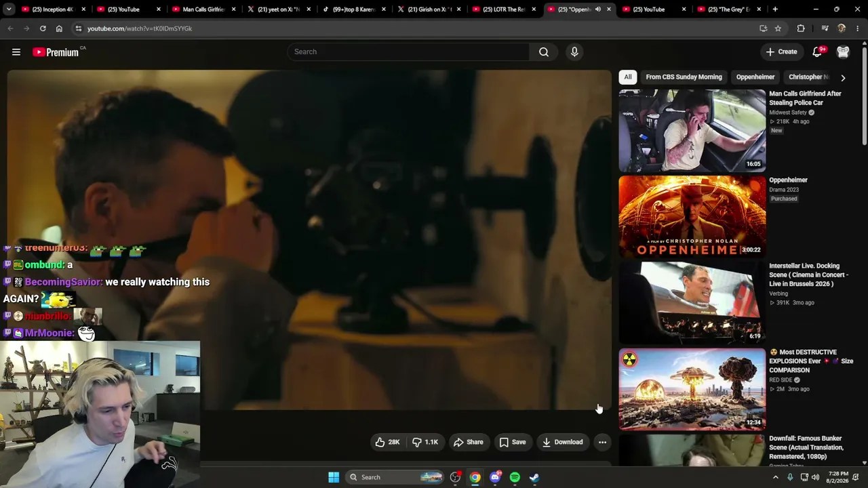Open the browser extensions puzzle icon

(x=801, y=28)
